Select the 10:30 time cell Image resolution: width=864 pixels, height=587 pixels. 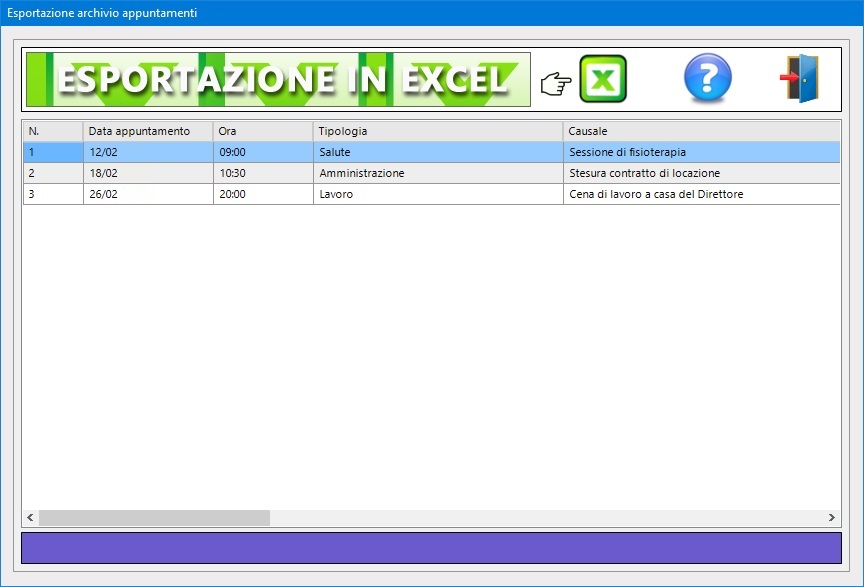pyautogui.click(x=263, y=173)
